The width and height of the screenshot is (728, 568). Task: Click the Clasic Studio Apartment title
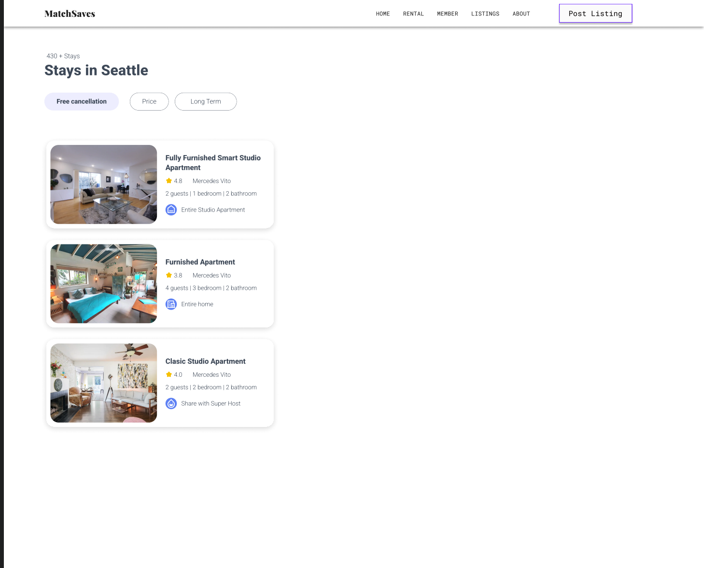coord(206,361)
